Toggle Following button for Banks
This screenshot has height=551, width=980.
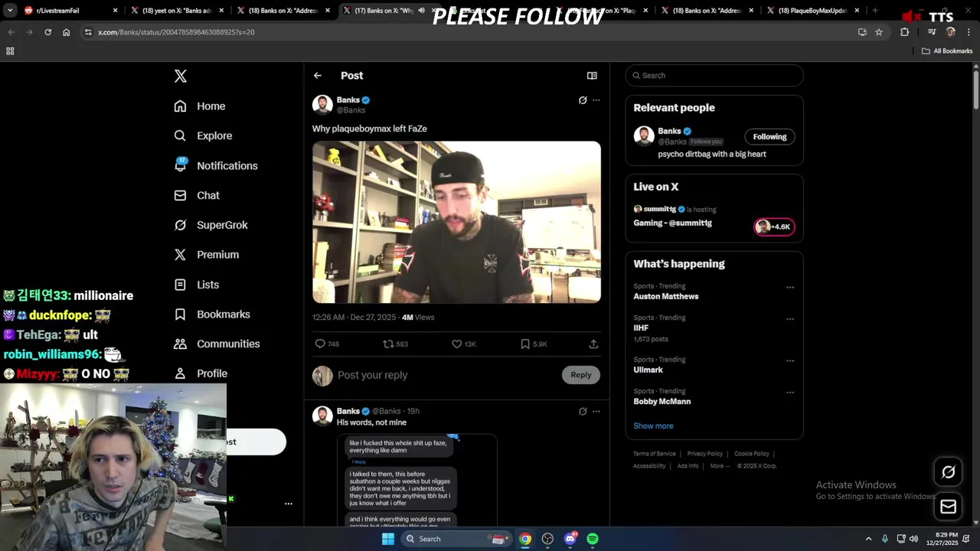[x=769, y=137]
